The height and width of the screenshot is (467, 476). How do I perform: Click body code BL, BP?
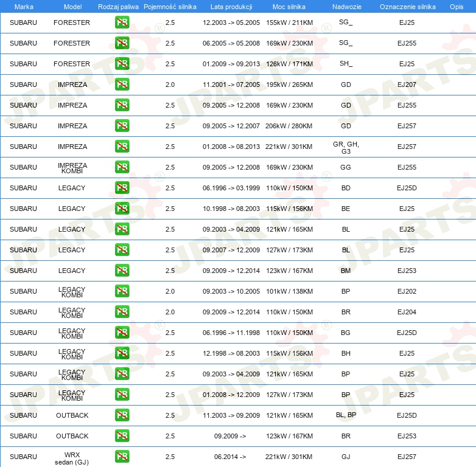coord(346,415)
